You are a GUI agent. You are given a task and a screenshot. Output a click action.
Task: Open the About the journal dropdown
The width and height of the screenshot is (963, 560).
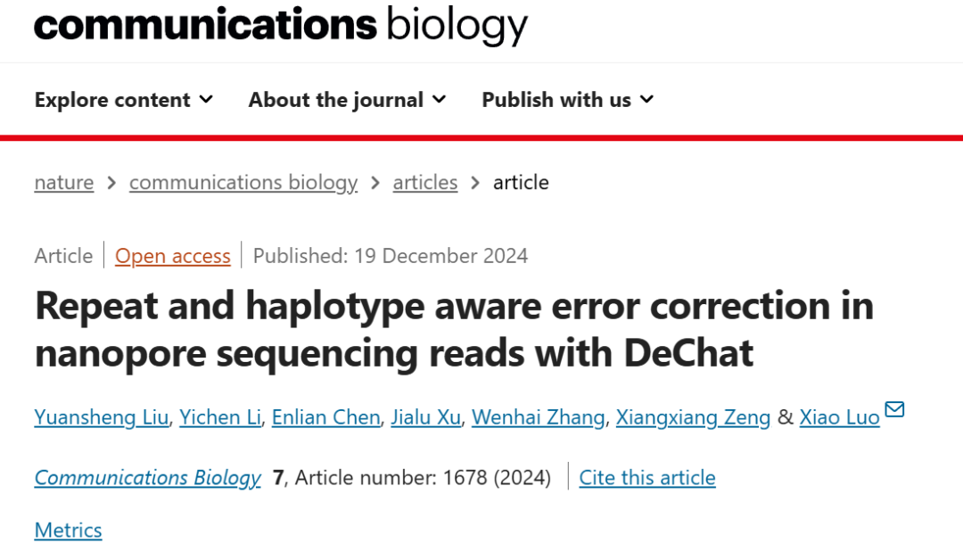pos(347,100)
